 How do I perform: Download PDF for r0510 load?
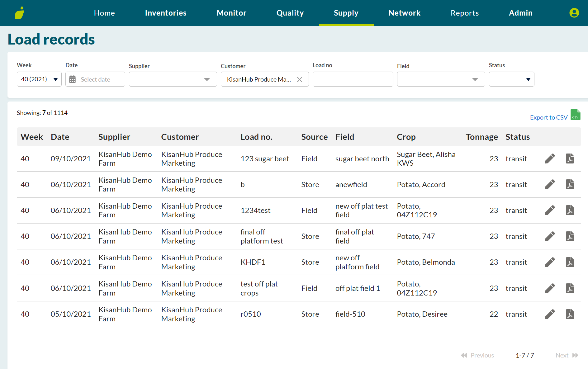pyautogui.click(x=570, y=314)
